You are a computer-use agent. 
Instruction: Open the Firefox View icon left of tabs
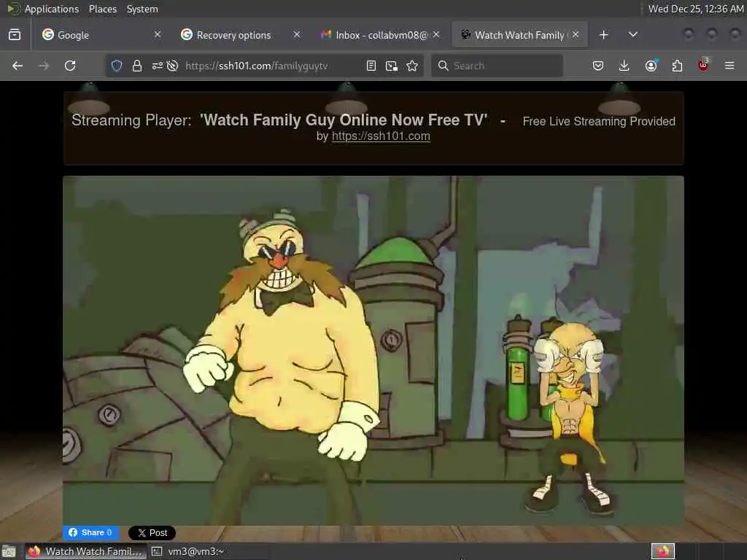pos(15,35)
